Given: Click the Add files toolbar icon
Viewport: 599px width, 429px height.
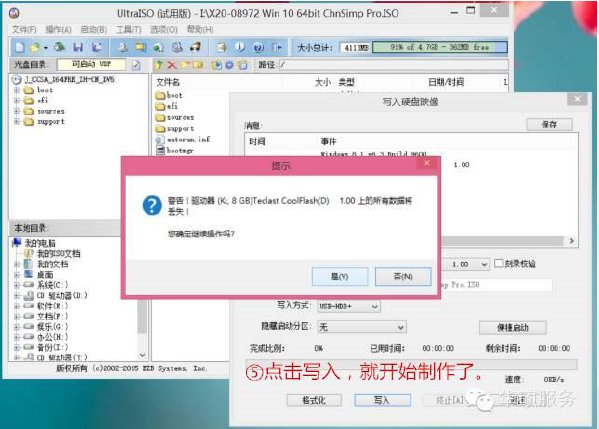Looking at the screenshot, I should pyautogui.click(x=222, y=47).
